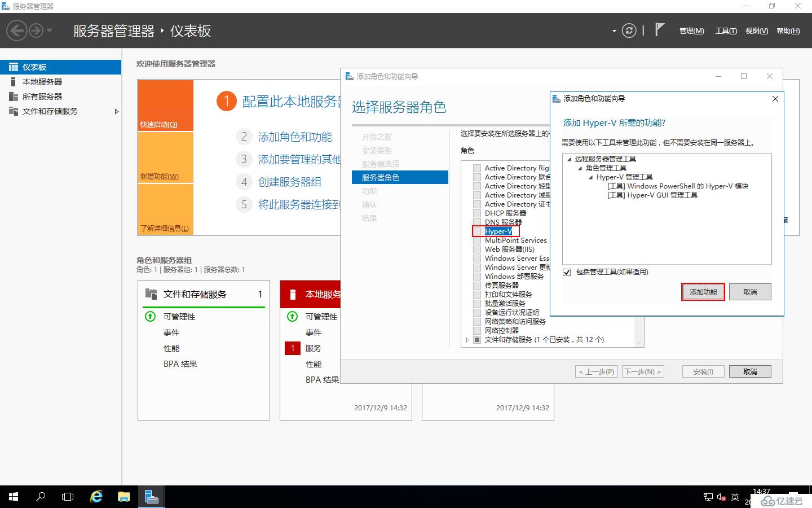Select 开始之前 step in the wizard

[x=377, y=137]
